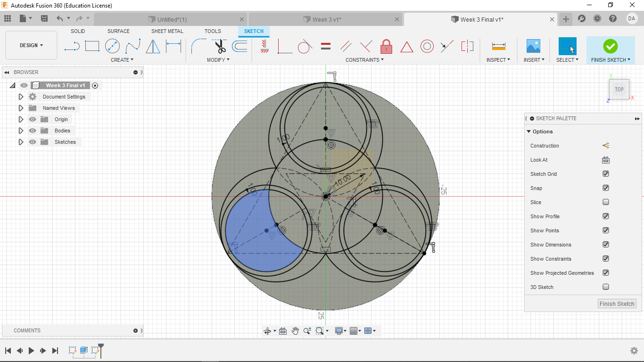
Task: Toggle the Show Dimensions checkbox
Action: point(606,245)
